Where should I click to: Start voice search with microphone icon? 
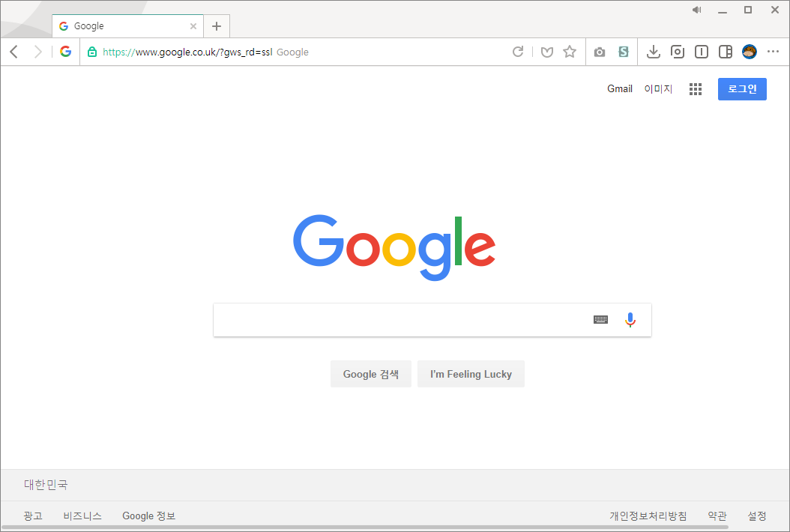point(630,320)
